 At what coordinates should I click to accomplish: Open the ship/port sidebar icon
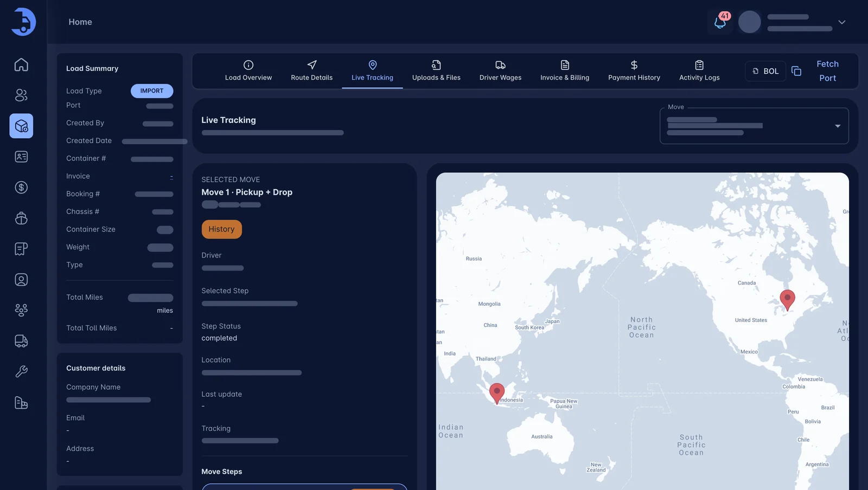(x=21, y=218)
